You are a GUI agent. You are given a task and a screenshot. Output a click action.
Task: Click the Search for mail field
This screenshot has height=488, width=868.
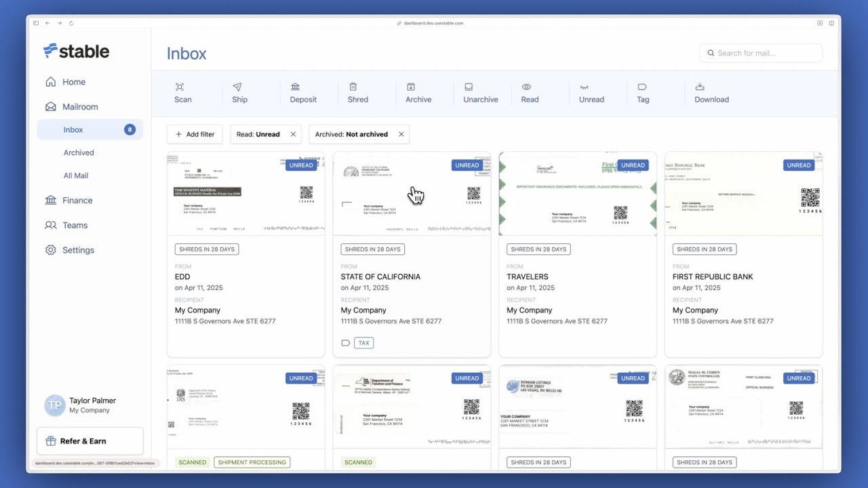pos(761,53)
